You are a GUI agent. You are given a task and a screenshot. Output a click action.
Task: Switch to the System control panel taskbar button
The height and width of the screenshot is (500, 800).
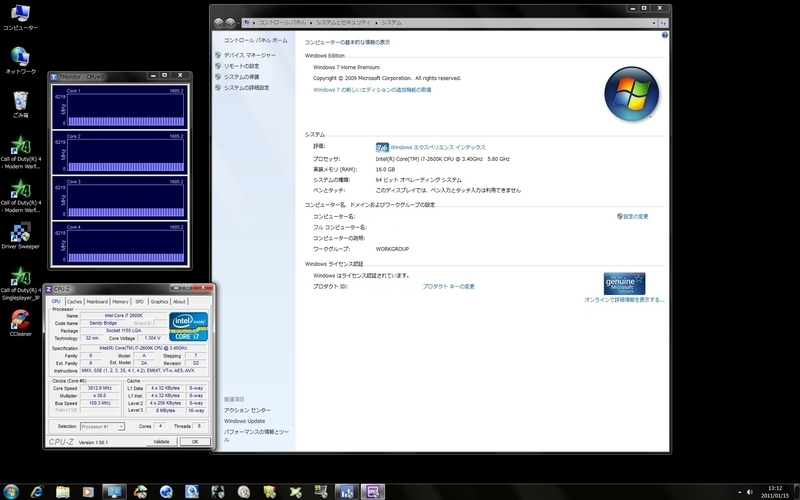[x=114, y=492]
